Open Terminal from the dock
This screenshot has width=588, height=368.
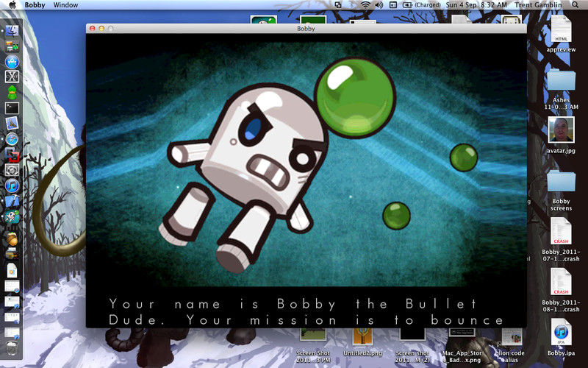click(x=11, y=107)
